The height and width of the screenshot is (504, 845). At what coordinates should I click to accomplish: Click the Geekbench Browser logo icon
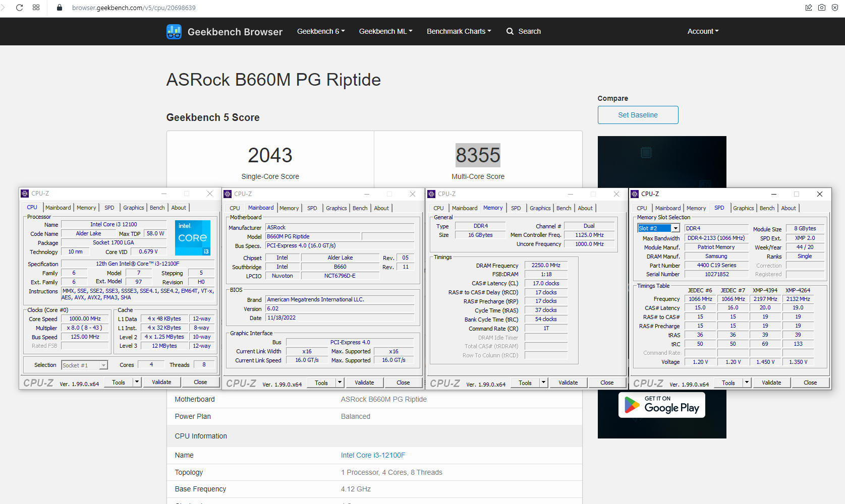[x=174, y=32]
